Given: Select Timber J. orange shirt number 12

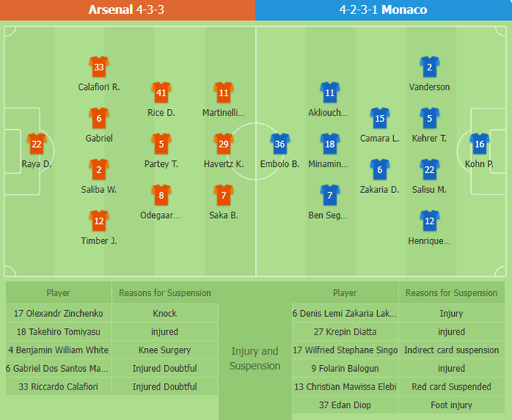Looking at the screenshot, I should pos(99,221).
